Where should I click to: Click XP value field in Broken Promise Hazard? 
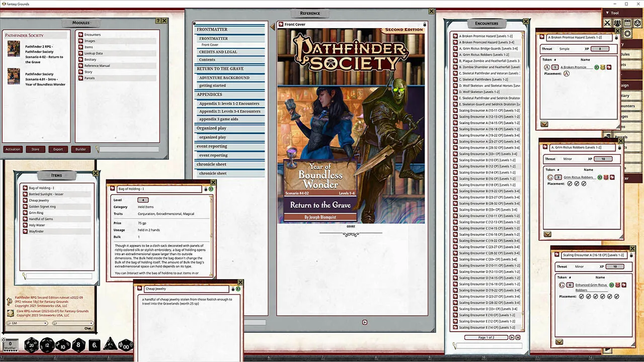point(599,49)
